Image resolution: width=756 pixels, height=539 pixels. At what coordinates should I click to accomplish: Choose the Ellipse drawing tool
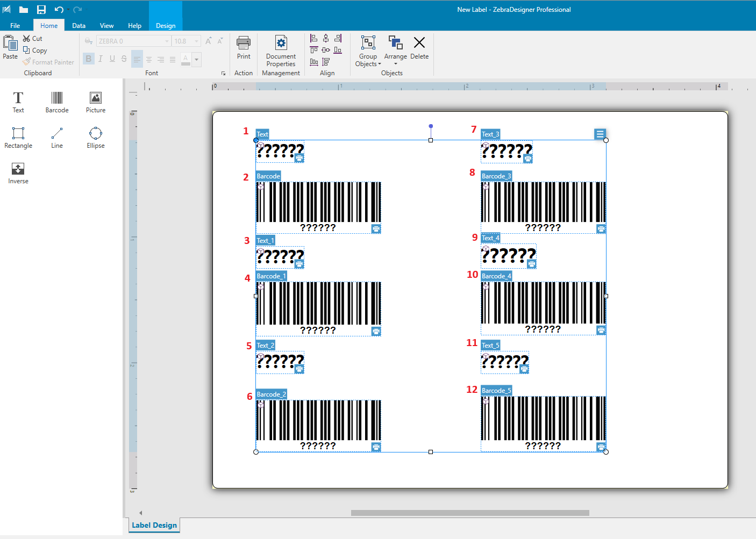(95, 137)
